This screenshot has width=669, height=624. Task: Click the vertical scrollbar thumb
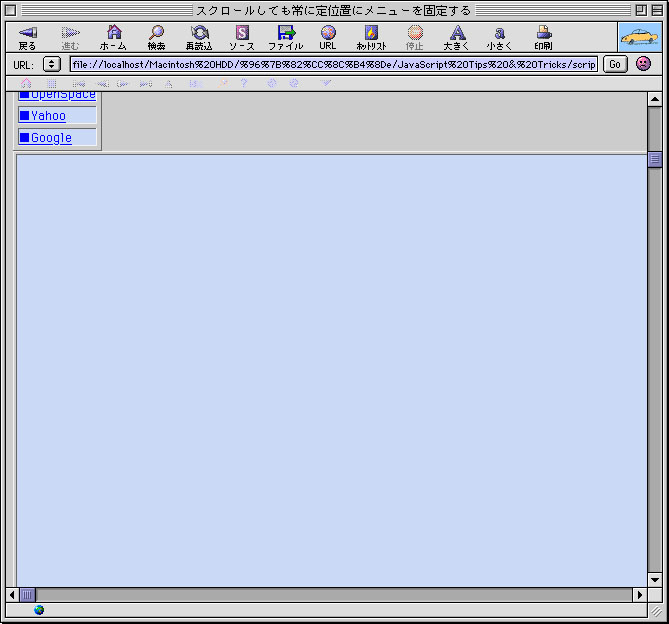655,160
